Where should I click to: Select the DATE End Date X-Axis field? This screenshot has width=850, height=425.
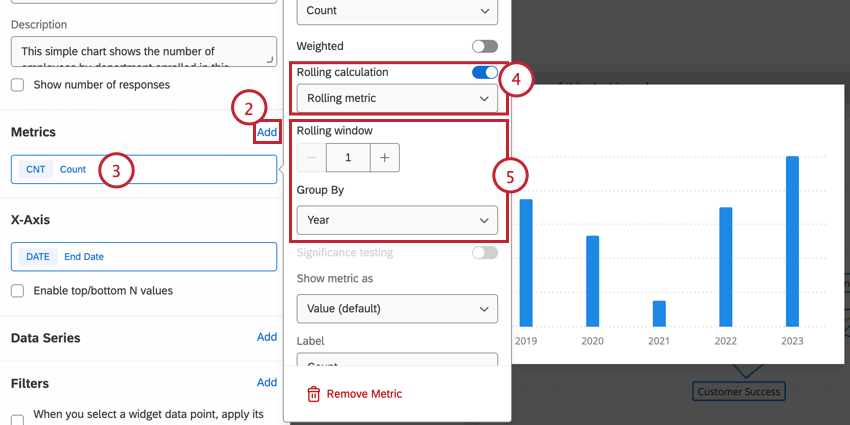[x=143, y=257]
